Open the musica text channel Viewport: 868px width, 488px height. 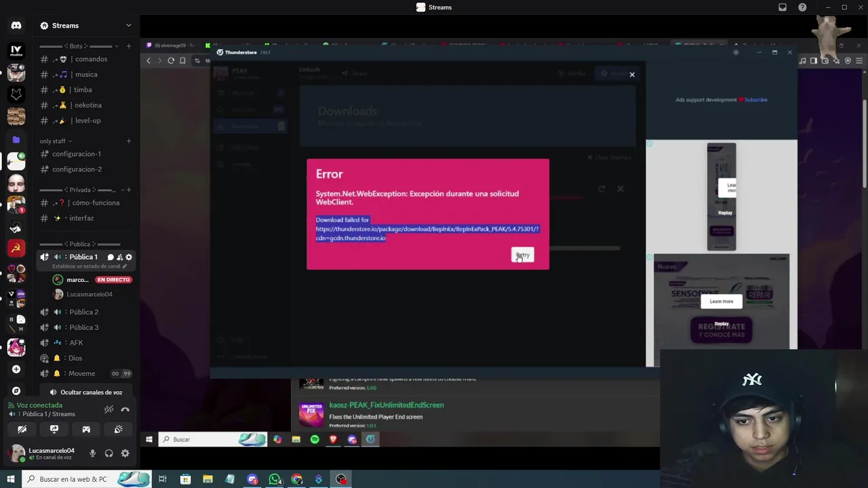85,75
